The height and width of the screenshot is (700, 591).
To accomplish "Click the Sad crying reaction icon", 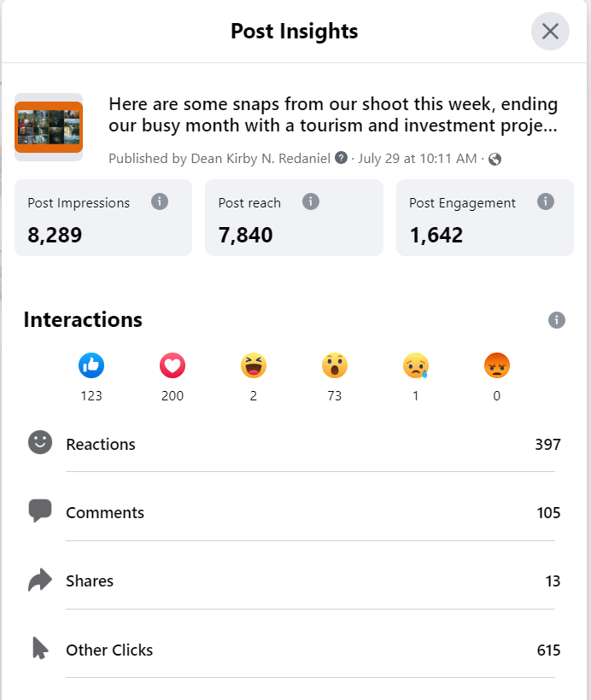I will point(416,366).
